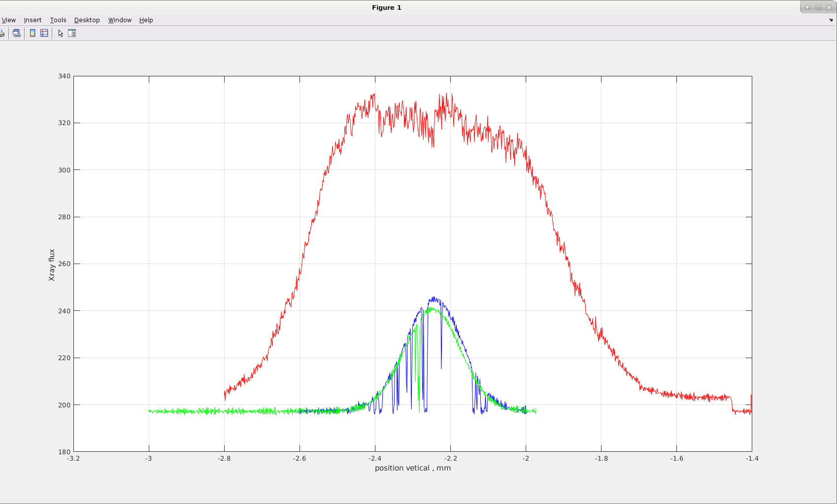Toggle the Insert Colorbar tool
Screen dimensions: 837x504
tap(33, 34)
